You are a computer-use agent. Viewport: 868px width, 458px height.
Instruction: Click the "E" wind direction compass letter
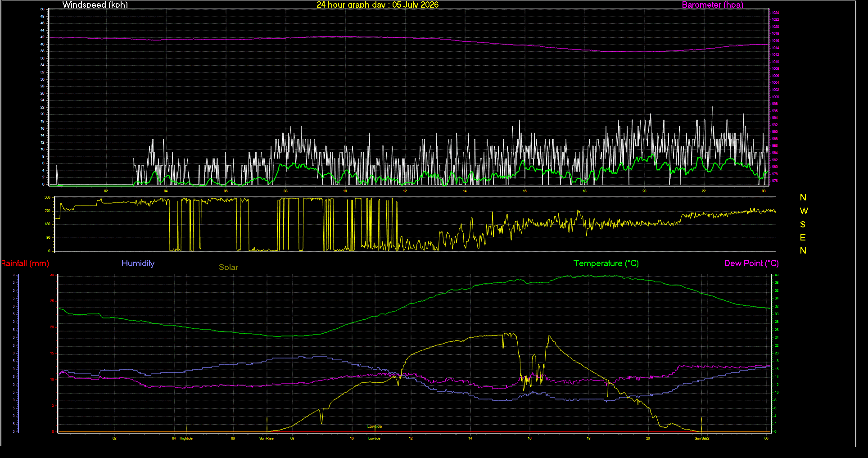coord(803,237)
